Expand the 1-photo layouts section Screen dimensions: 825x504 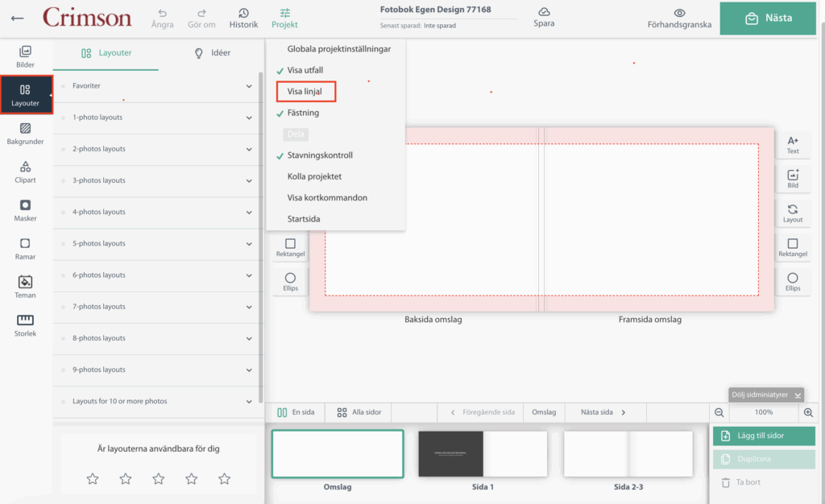(x=158, y=118)
